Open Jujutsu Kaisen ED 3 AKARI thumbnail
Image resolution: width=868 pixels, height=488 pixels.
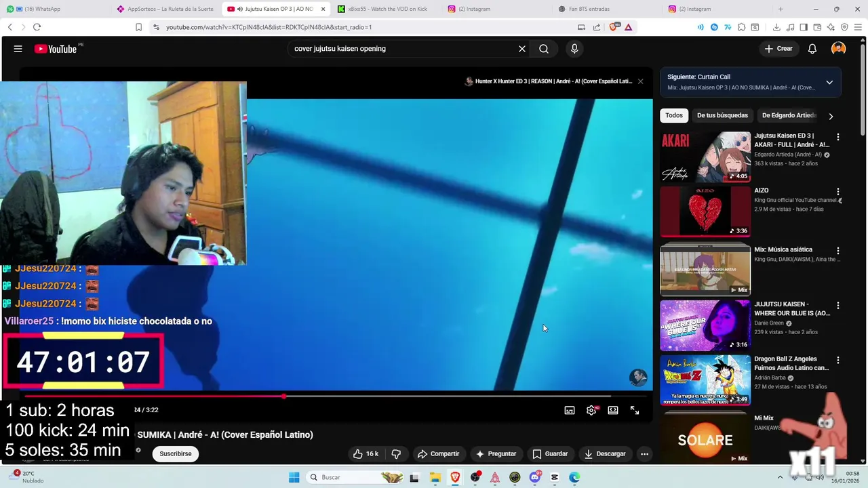click(705, 157)
